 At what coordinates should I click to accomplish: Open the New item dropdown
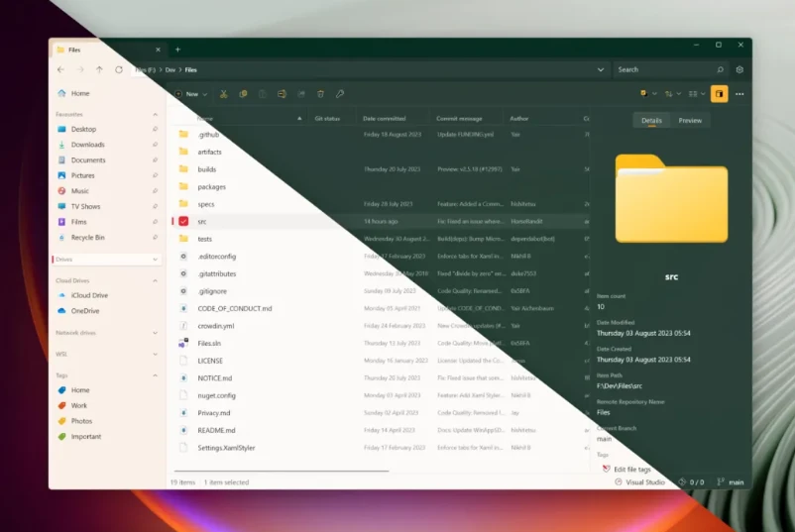point(191,94)
